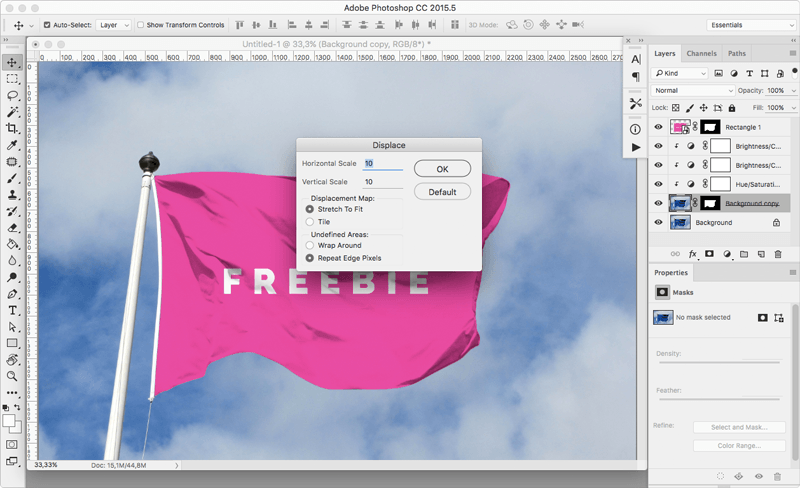
Task: Open the Actions play button panel
Action: coord(636,147)
